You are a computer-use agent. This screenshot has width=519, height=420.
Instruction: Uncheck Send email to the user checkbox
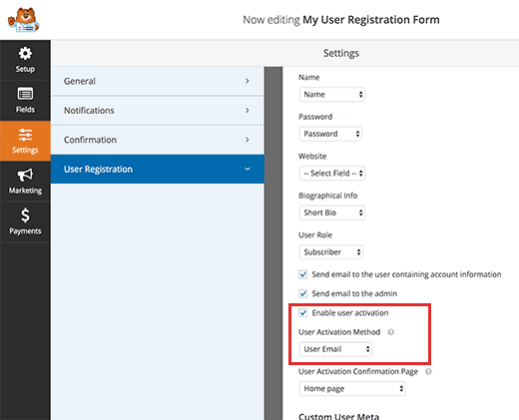302,274
